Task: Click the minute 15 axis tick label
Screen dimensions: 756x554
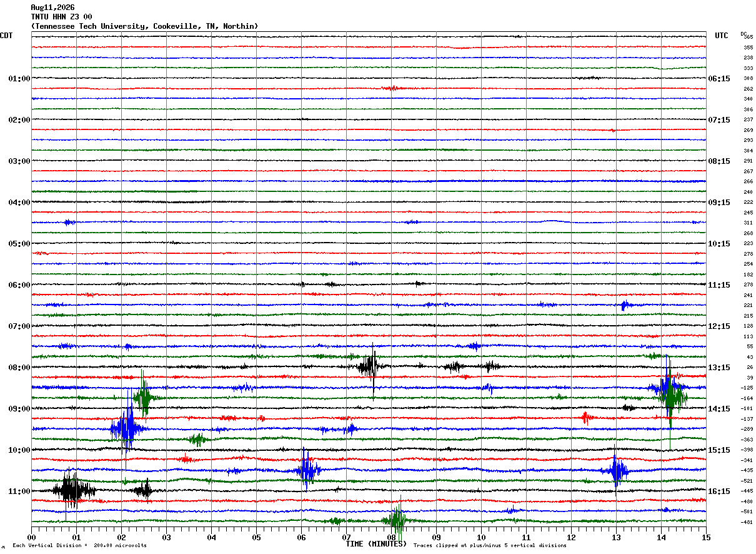Action: click(x=706, y=537)
